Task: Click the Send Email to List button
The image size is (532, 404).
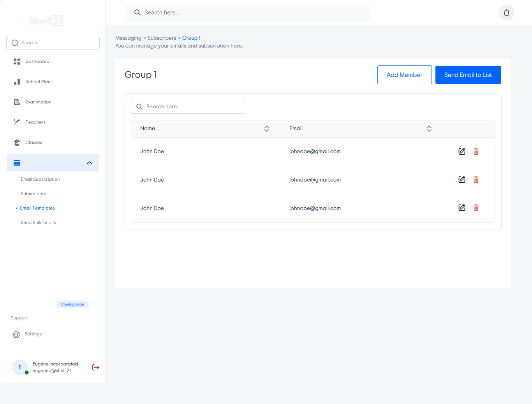Action: pos(468,75)
